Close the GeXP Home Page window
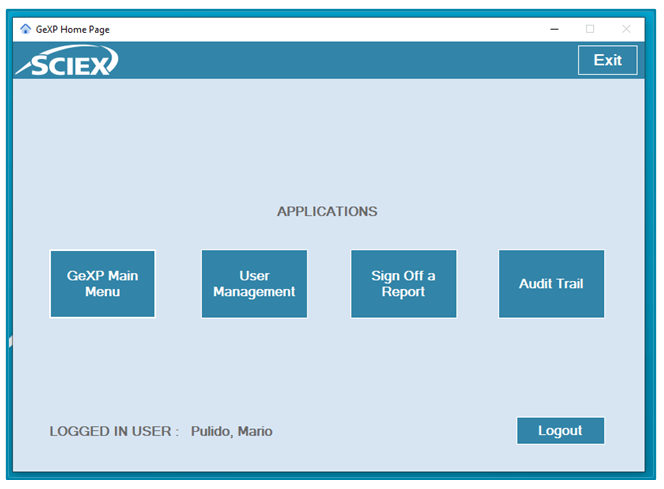This screenshot has width=664, height=489. pos(626,29)
